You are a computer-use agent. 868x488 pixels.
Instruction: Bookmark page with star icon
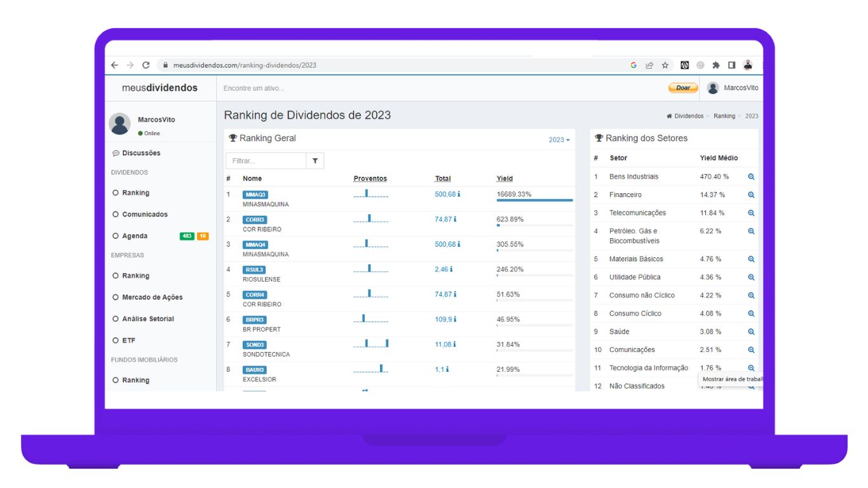[665, 65]
